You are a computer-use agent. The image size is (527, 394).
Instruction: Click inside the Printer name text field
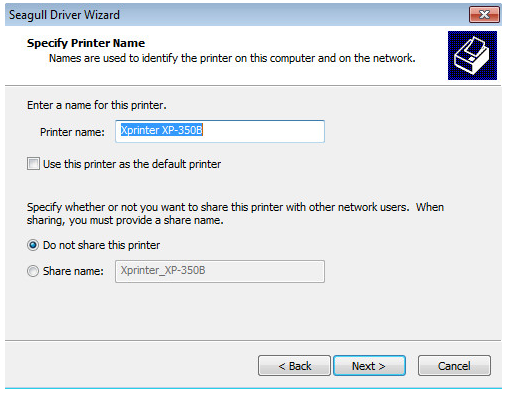coord(220,131)
